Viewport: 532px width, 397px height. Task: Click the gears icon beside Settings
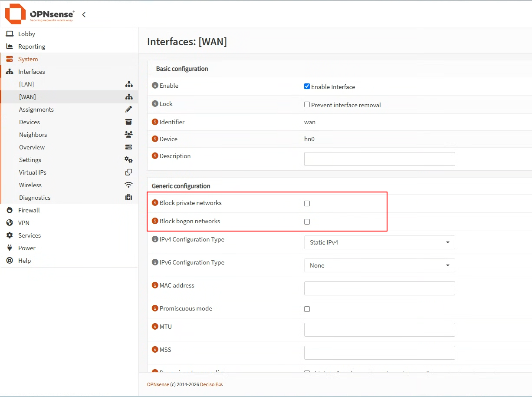128,160
